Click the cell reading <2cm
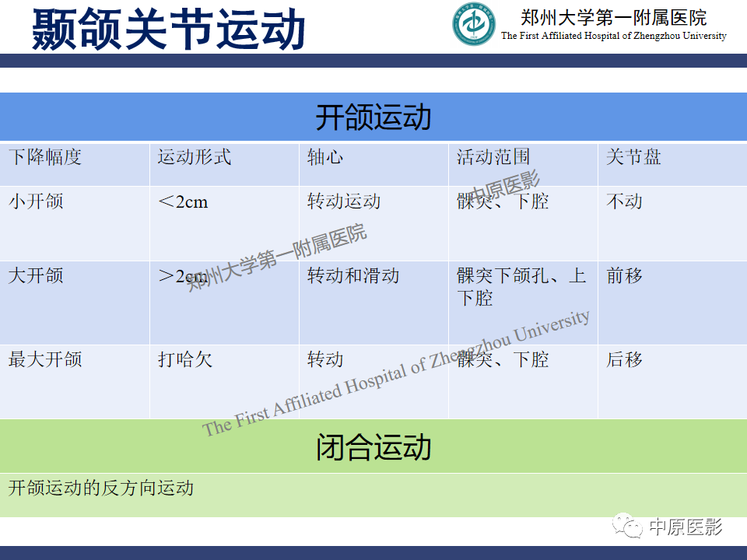Screen dimensions: 747x560 (x=183, y=202)
